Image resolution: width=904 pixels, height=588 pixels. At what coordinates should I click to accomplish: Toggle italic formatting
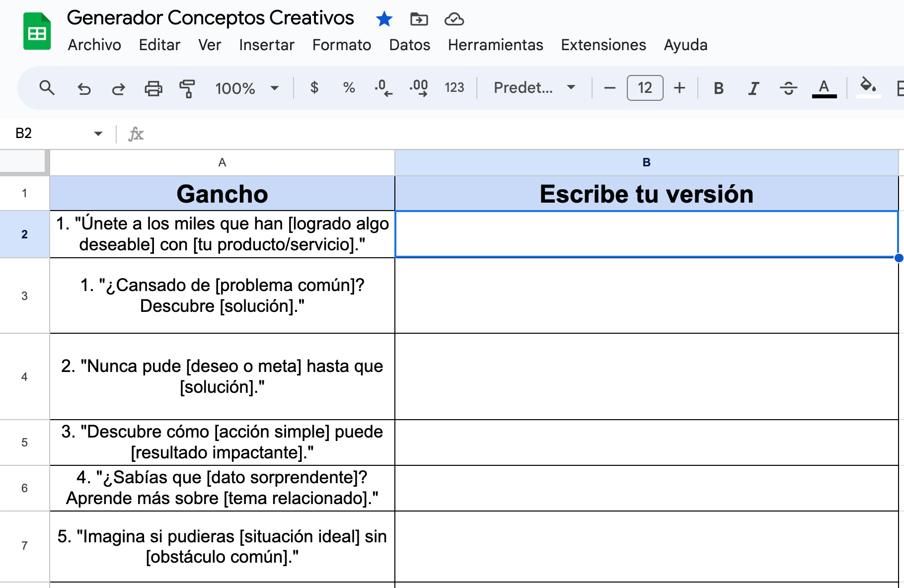coord(753,88)
